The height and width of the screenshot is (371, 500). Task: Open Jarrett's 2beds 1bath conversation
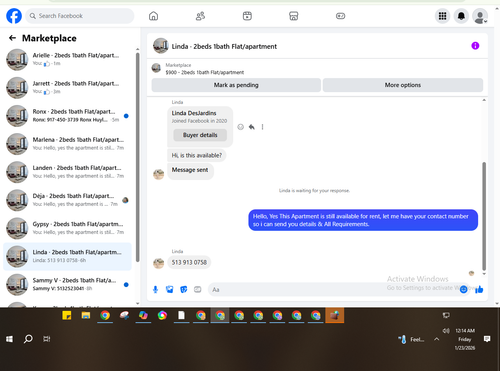pos(67,87)
